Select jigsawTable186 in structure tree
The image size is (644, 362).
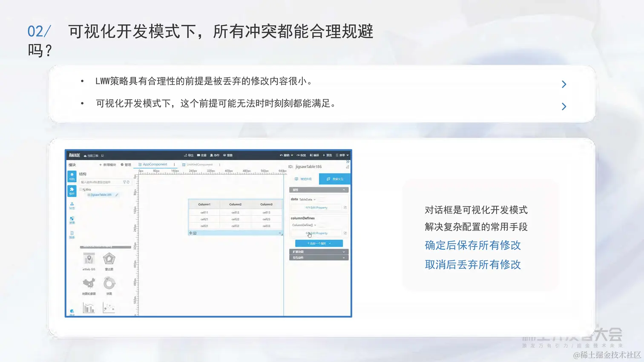click(x=101, y=195)
